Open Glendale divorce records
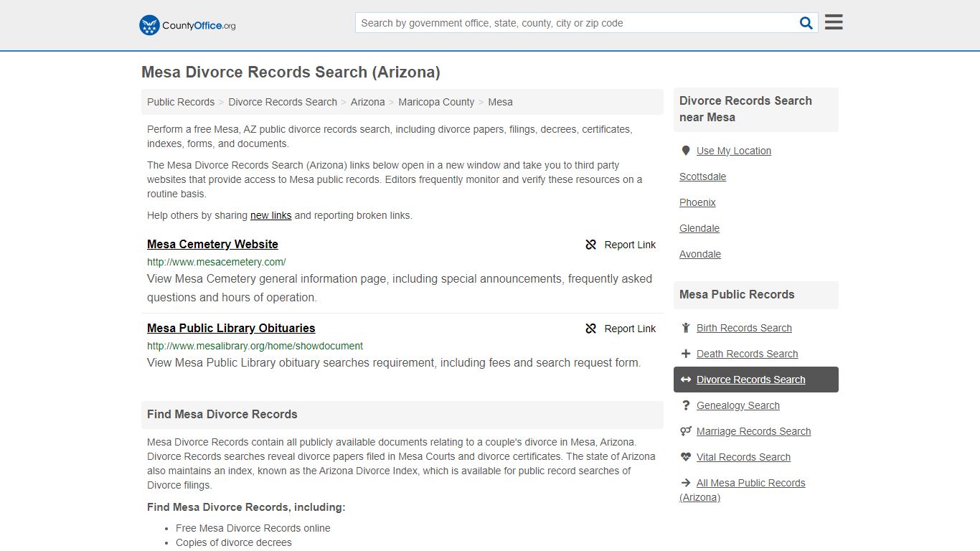Image resolution: width=980 pixels, height=551 pixels. point(699,228)
